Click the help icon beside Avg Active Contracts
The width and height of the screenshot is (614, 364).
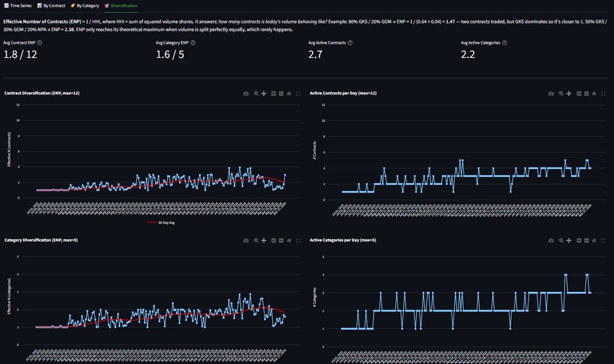click(x=349, y=43)
